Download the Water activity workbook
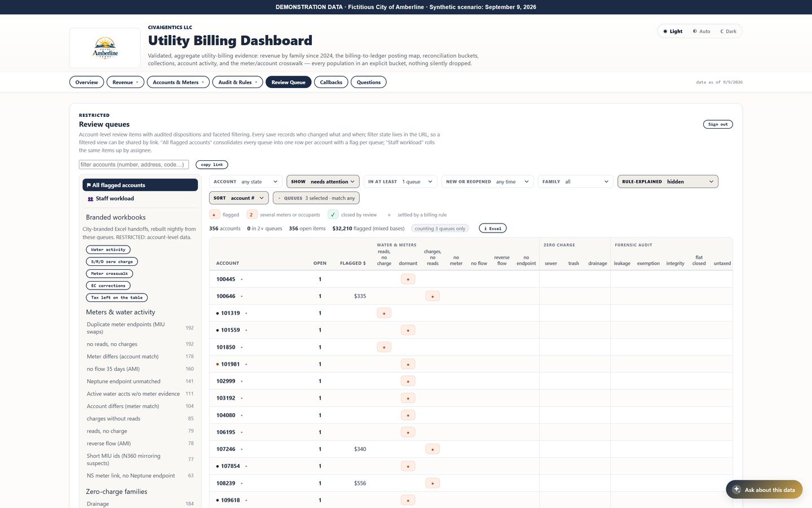 (108, 249)
